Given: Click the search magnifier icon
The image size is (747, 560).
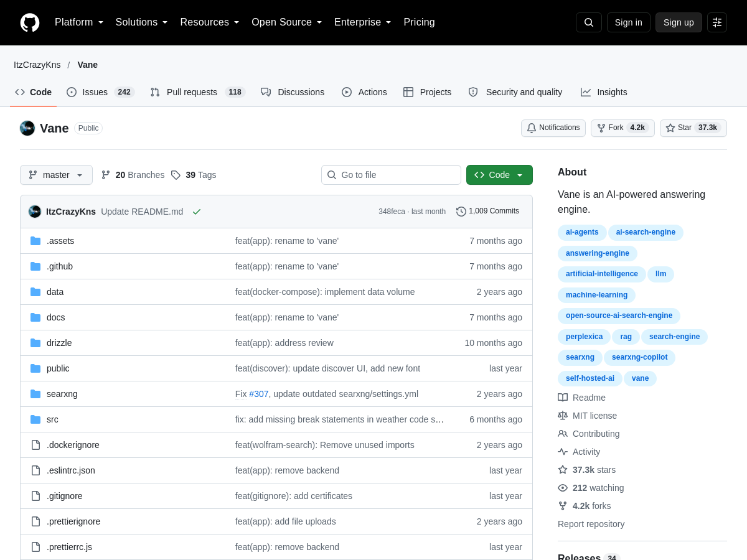Looking at the screenshot, I should [x=589, y=22].
